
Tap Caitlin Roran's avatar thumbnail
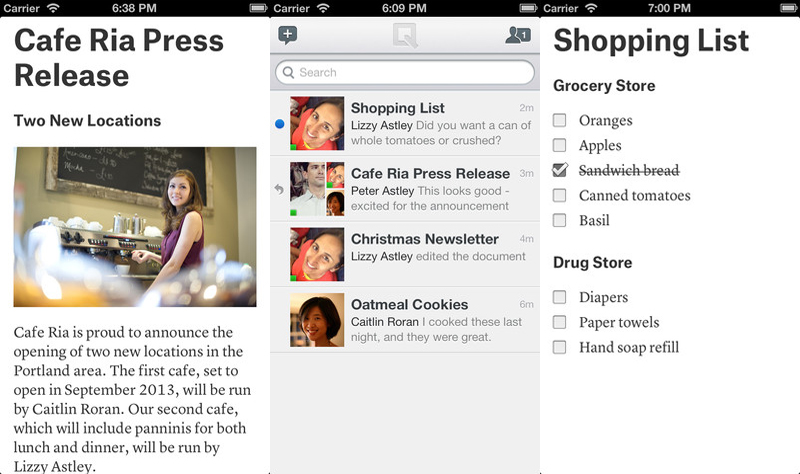[x=317, y=320]
